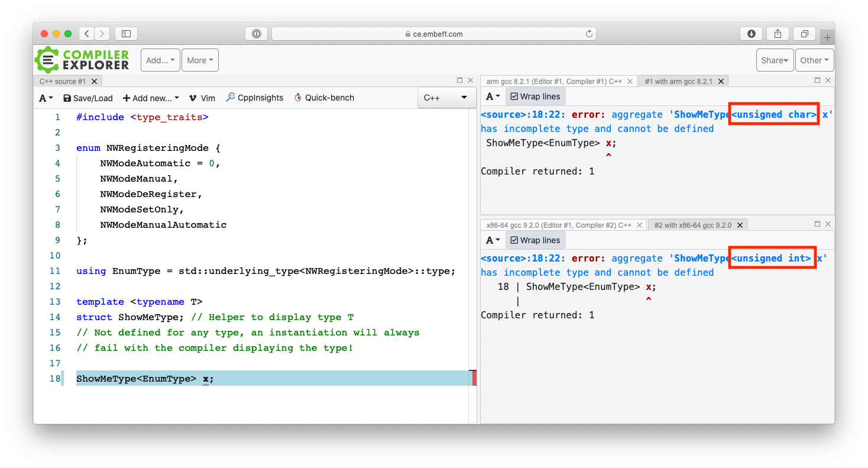Toggle Wrap lines in arm gcc output
Screen dimensions: 868x468
click(535, 96)
